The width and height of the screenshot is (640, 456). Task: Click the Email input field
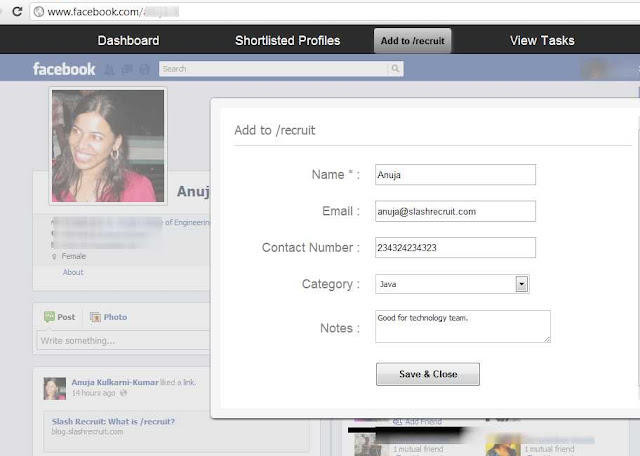pyautogui.click(x=455, y=211)
